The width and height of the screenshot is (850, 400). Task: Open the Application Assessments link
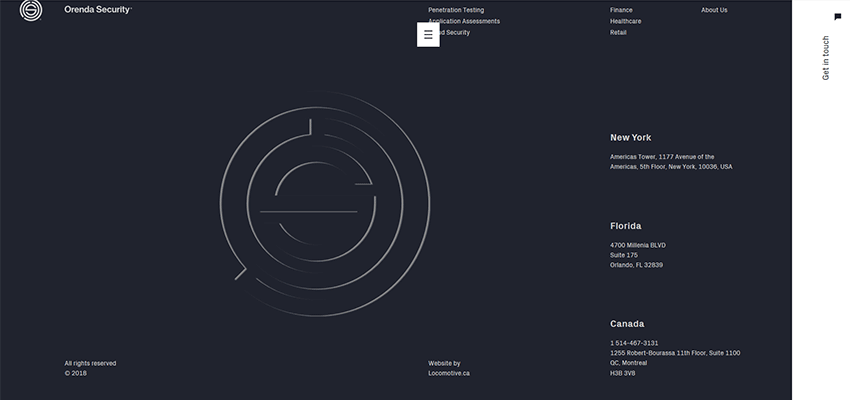pos(464,21)
